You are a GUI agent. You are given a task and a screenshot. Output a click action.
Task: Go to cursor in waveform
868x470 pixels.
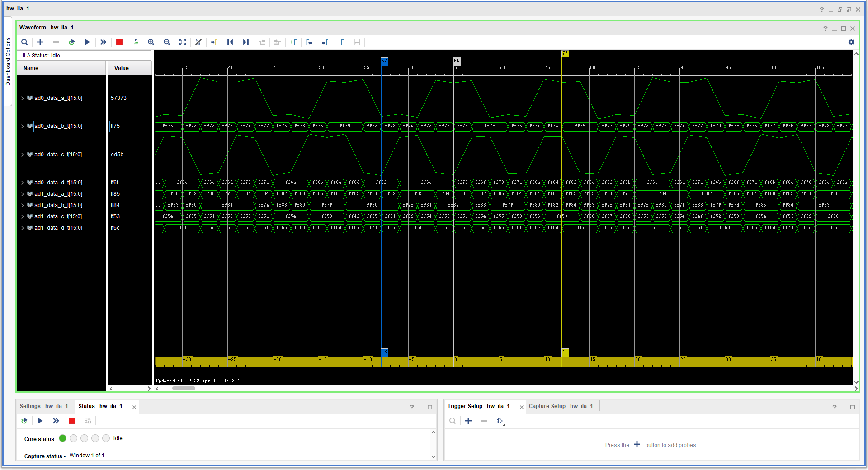pyautogui.click(x=214, y=42)
